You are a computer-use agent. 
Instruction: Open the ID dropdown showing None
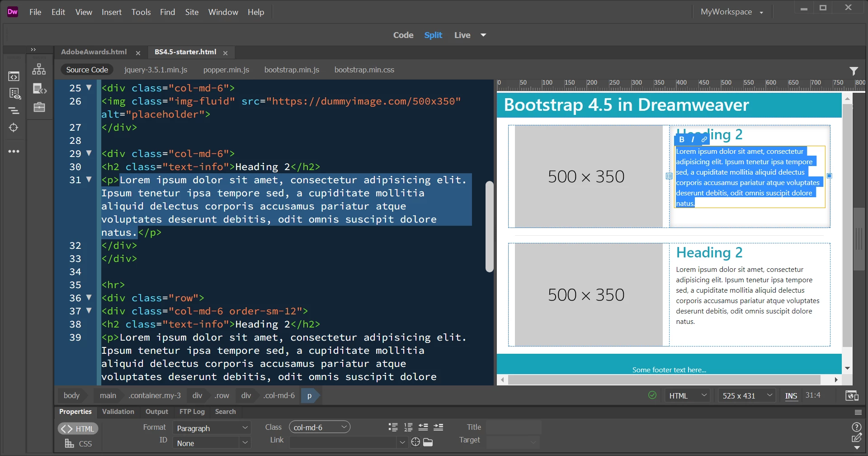pyautogui.click(x=212, y=443)
